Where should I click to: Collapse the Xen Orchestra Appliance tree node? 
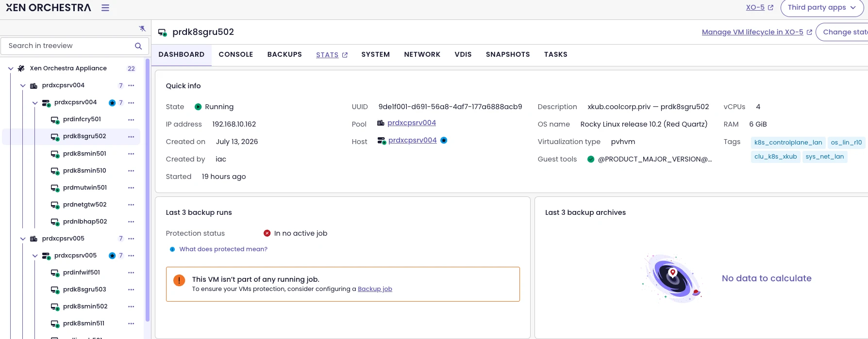(x=11, y=69)
